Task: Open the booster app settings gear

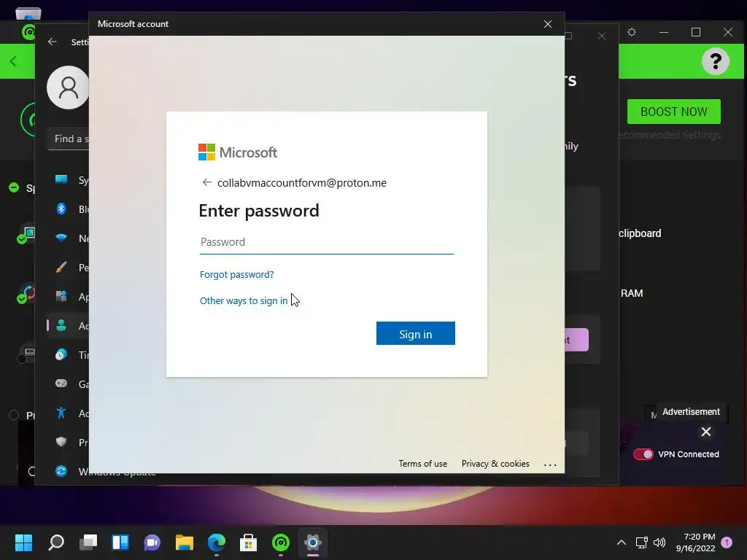Action: 632,32
